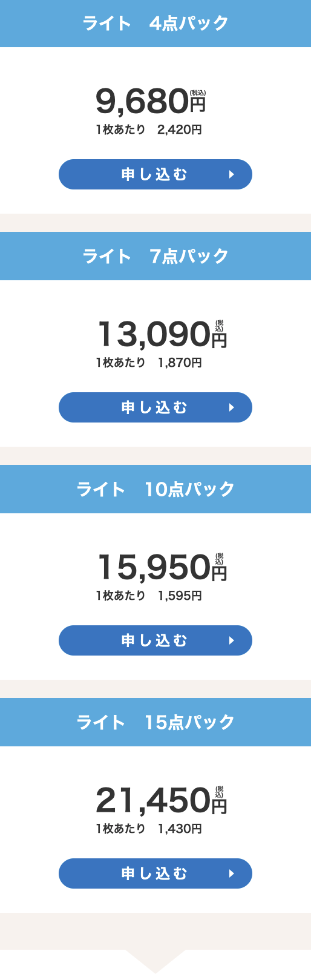Click the 9,680円 price text
The height and width of the screenshot is (980, 311).
click(151, 101)
